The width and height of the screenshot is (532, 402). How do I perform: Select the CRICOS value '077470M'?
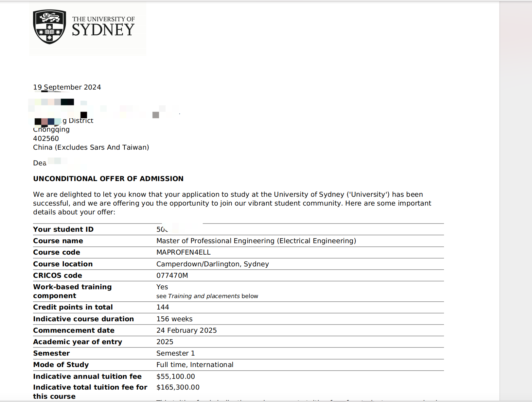tap(172, 276)
